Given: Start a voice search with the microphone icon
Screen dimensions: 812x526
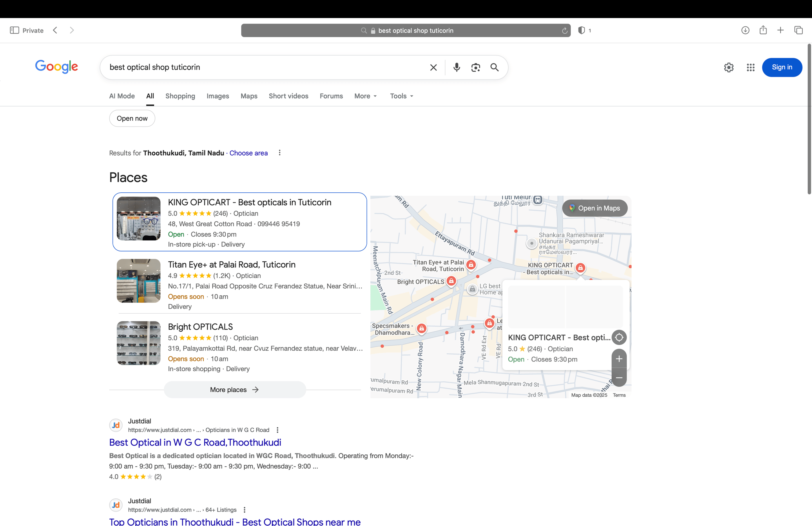Looking at the screenshot, I should [456, 67].
